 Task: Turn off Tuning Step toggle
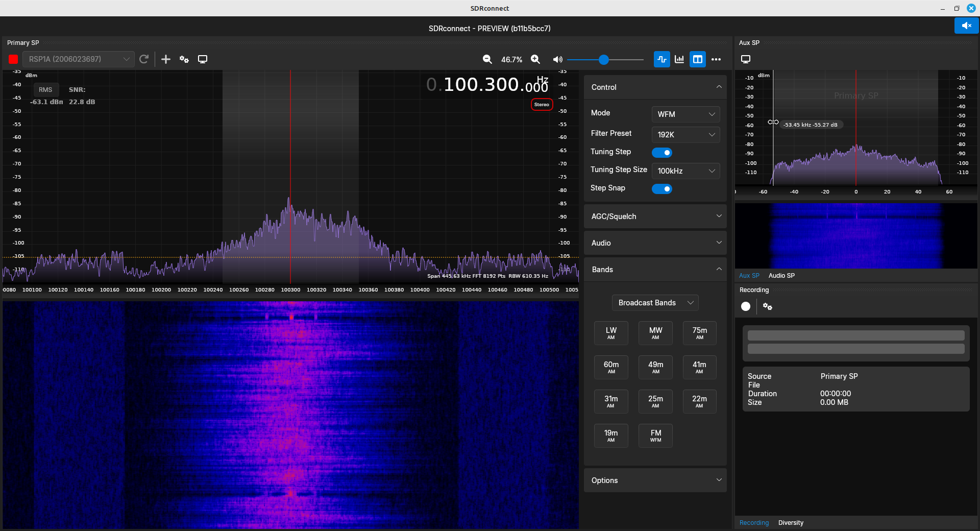662,153
